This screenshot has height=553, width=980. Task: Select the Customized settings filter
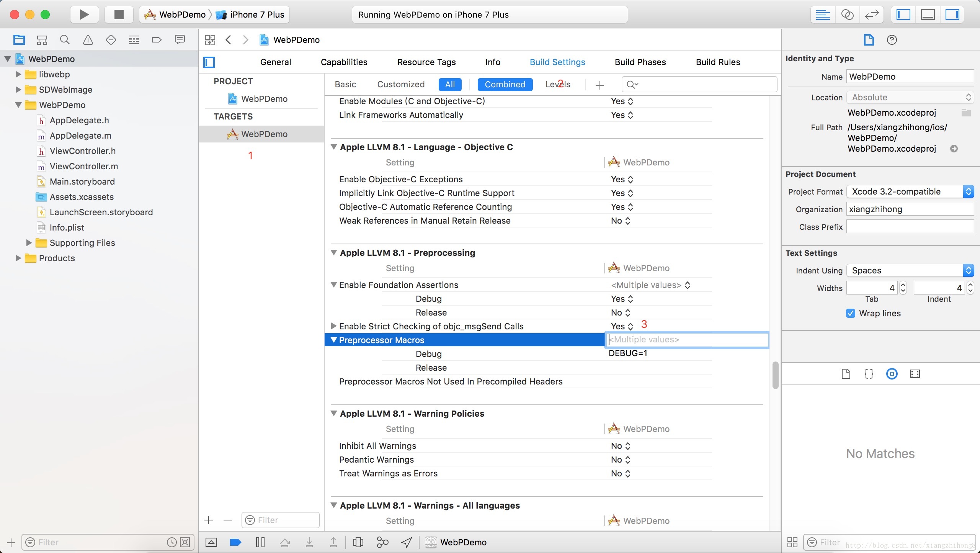(401, 84)
